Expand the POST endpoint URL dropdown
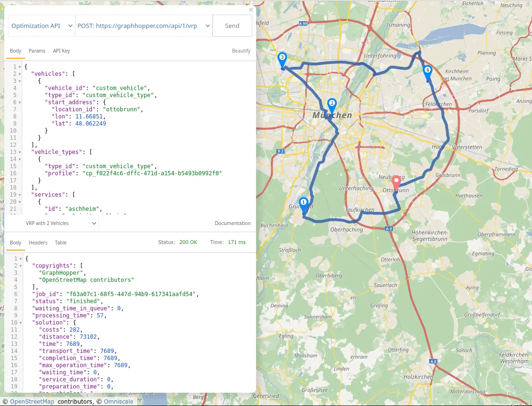 point(144,26)
